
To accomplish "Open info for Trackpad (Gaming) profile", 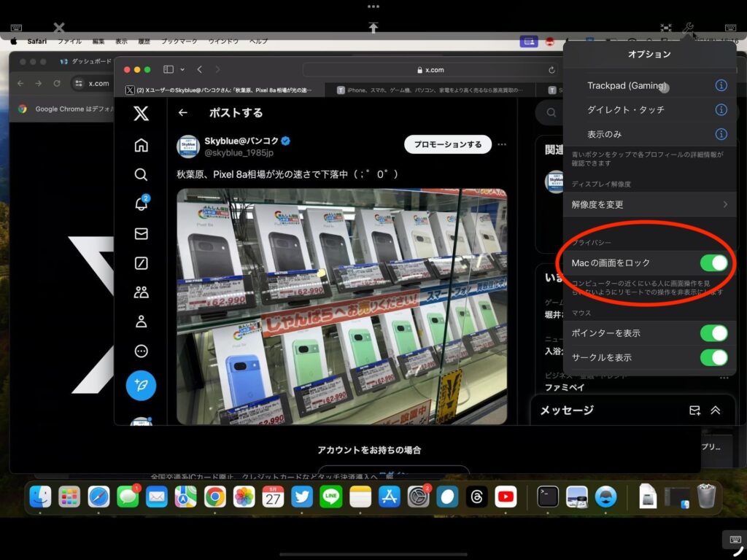I will point(721,85).
